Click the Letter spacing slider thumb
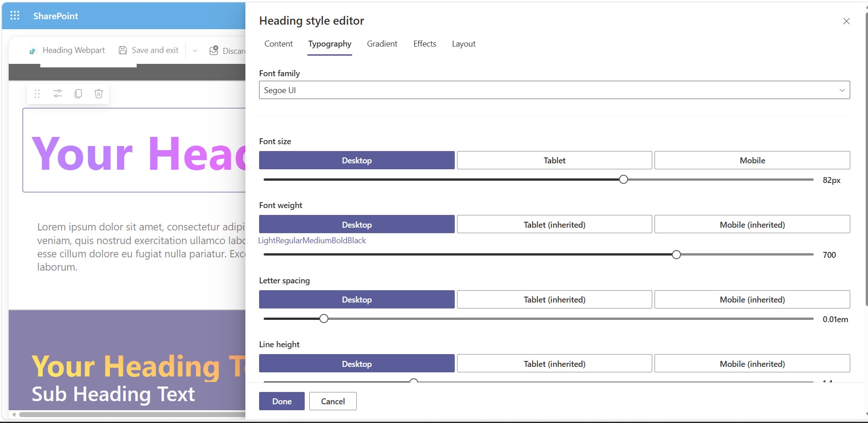 (324, 319)
